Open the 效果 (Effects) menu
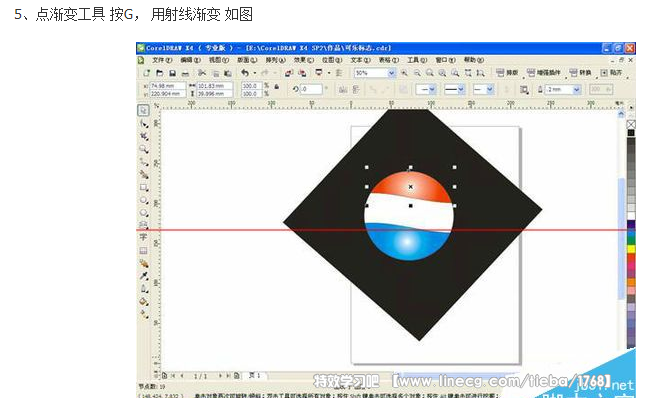645x398 pixels. 304,60
